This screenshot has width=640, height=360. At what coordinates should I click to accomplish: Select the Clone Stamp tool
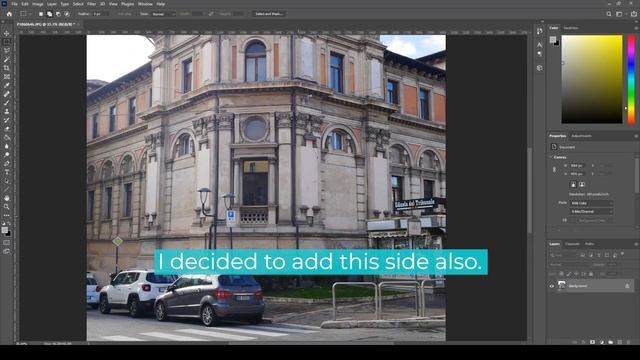pyautogui.click(x=7, y=111)
